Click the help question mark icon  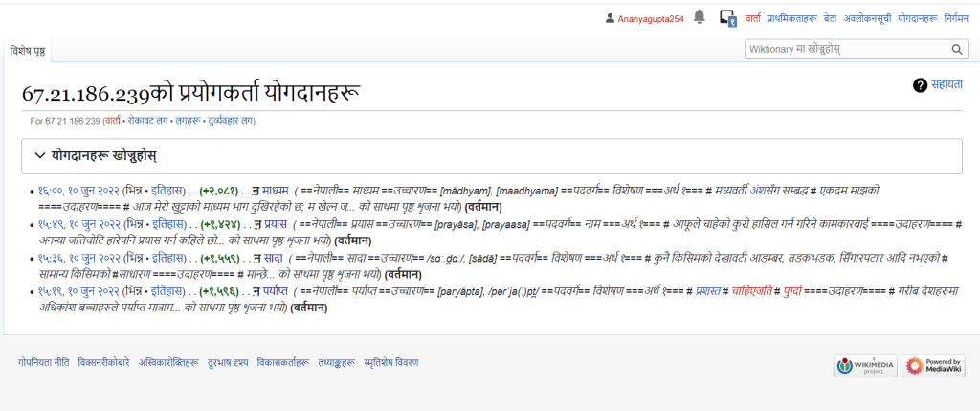(920, 85)
